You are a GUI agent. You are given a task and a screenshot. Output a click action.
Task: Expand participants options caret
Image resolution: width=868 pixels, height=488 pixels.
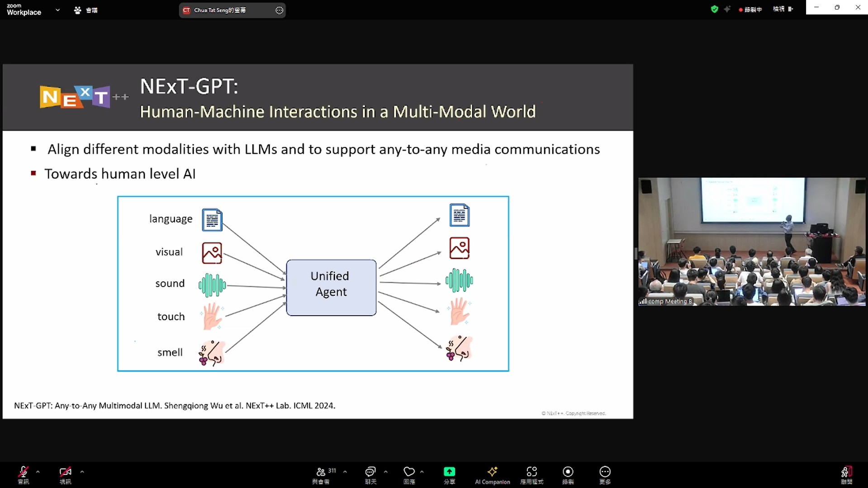point(345,472)
